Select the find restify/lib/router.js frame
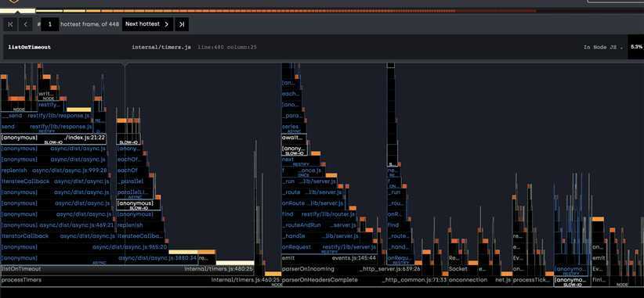 (319, 214)
